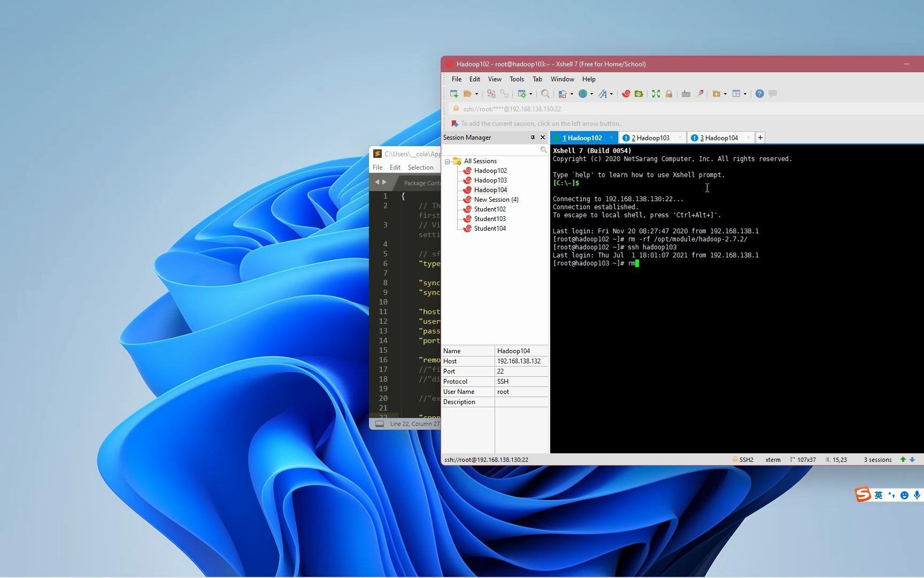
Task: Open the Encoding globe dropdown arrow
Action: pyautogui.click(x=591, y=94)
